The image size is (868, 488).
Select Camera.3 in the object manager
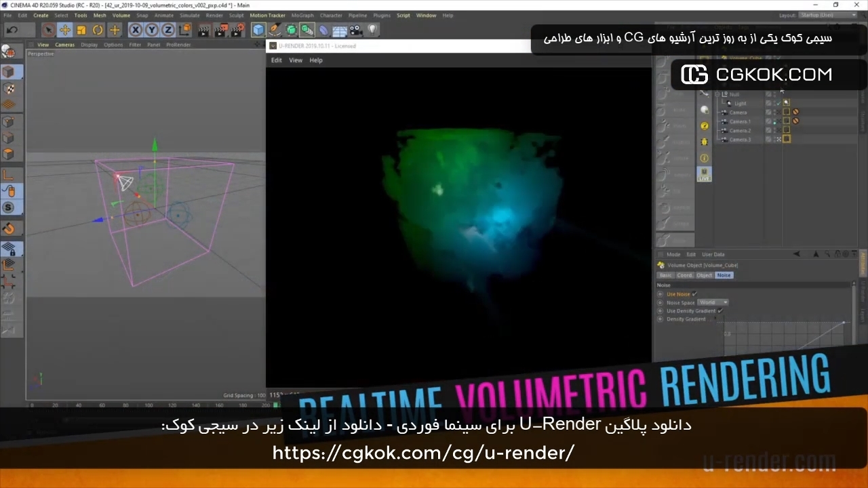(740, 140)
